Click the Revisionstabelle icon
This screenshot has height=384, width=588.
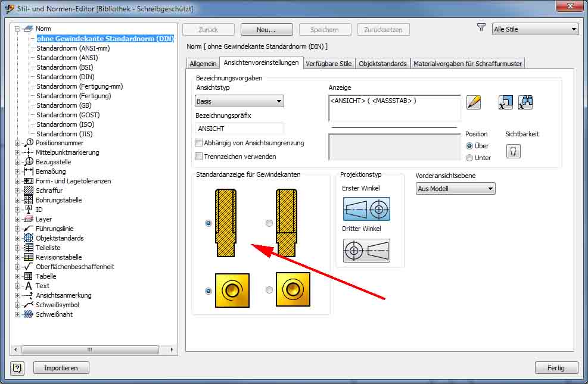(29, 257)
